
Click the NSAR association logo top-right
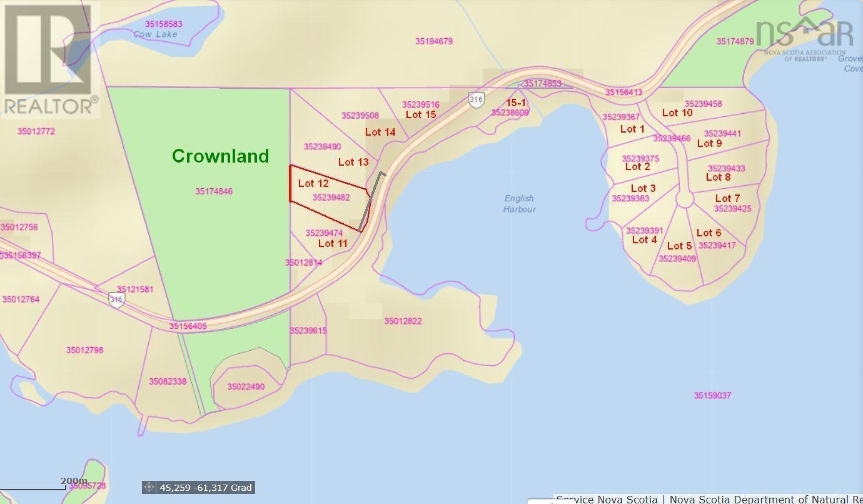point(804,34)
